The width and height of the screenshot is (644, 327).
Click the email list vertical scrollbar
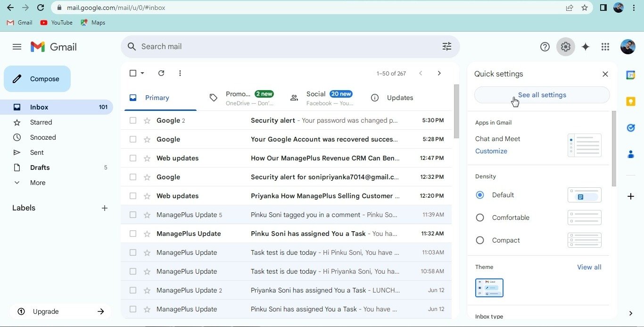pyautogui.click(x=456, y=111)
